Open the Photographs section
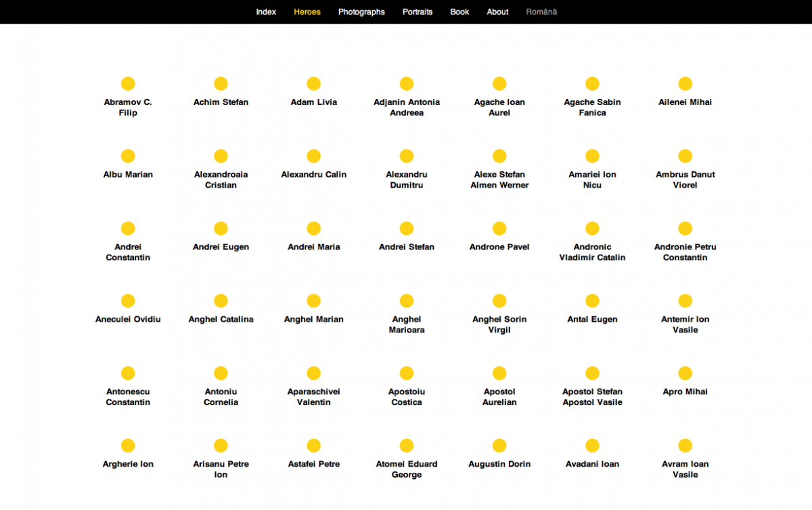Viewport: 812px width, 510px height. coord(361,12)
